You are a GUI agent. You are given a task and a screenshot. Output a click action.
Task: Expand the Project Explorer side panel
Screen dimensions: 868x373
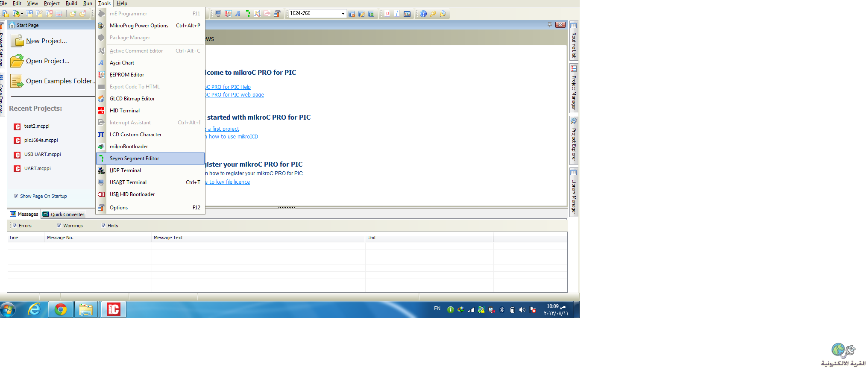pyautogui.click(x=574, y=140)
